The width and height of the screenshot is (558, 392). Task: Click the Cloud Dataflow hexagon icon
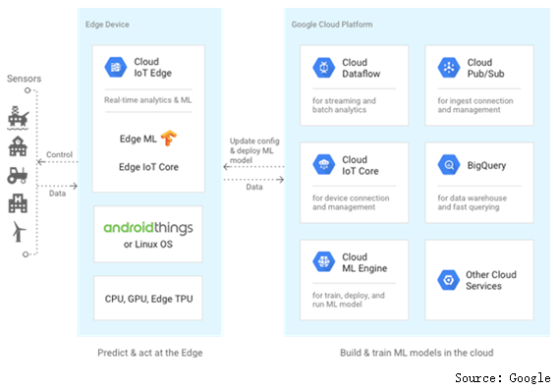[323, 68]
